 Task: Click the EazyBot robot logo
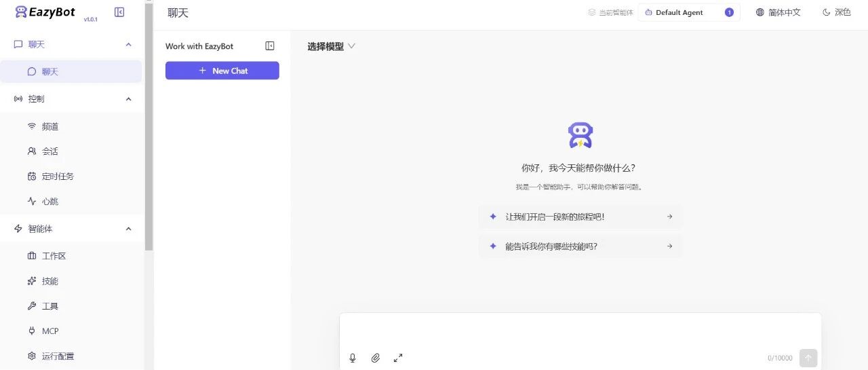[x=21, y=12]
